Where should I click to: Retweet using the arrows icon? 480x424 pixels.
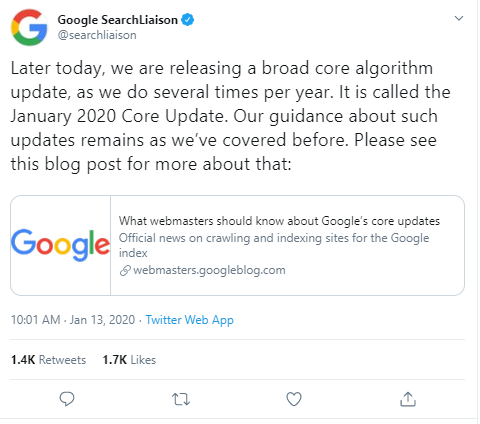point(181,399)
